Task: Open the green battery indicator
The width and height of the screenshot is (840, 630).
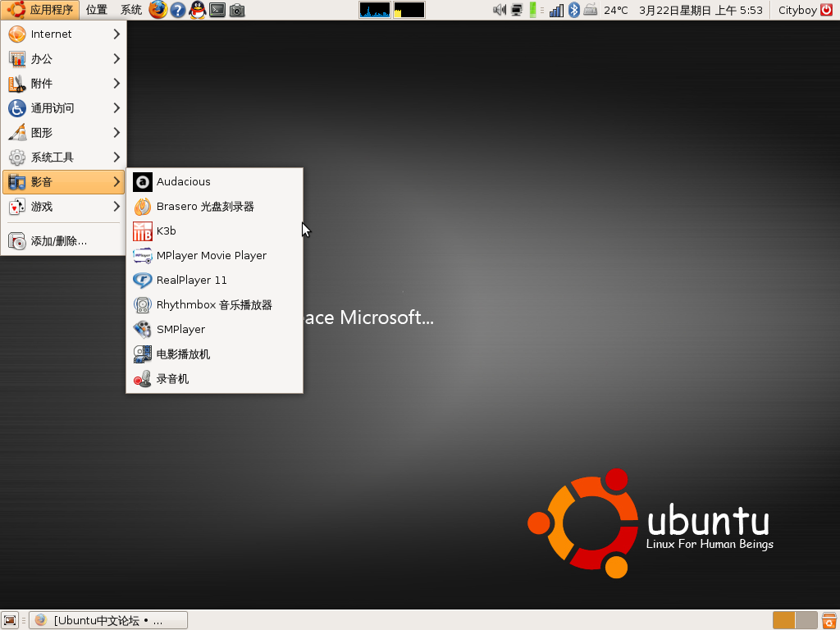Action: click(x=533, y=10)
